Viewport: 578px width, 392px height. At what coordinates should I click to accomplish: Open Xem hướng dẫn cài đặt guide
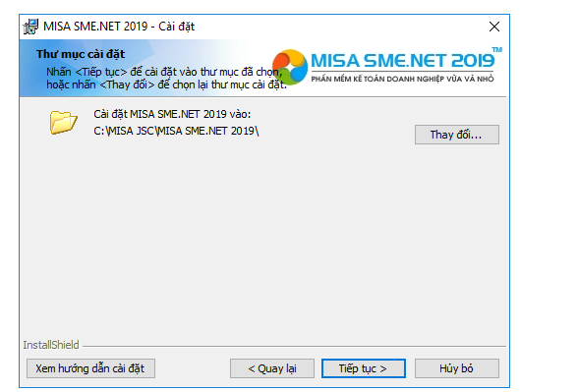point(90,368)
